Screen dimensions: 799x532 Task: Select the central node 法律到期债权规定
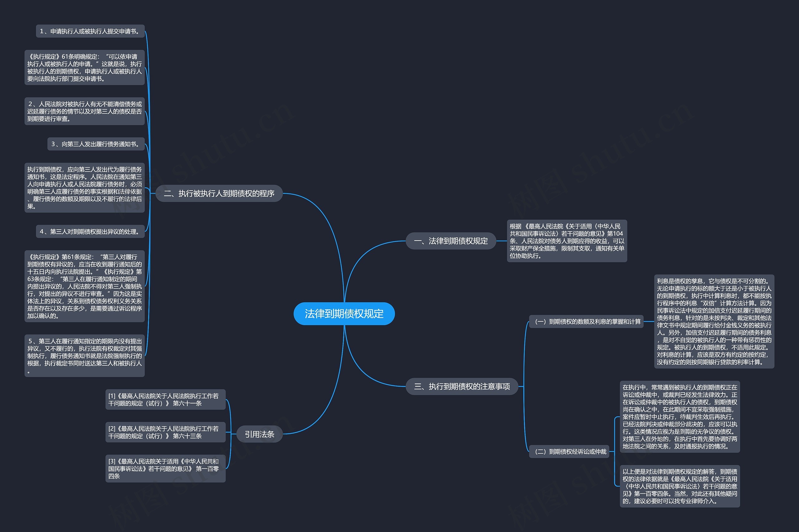[344, 314]
